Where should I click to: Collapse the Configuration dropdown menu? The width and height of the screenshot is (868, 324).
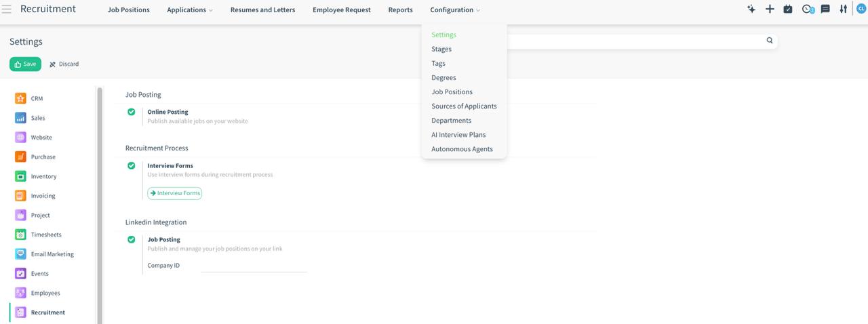[455, 10]
